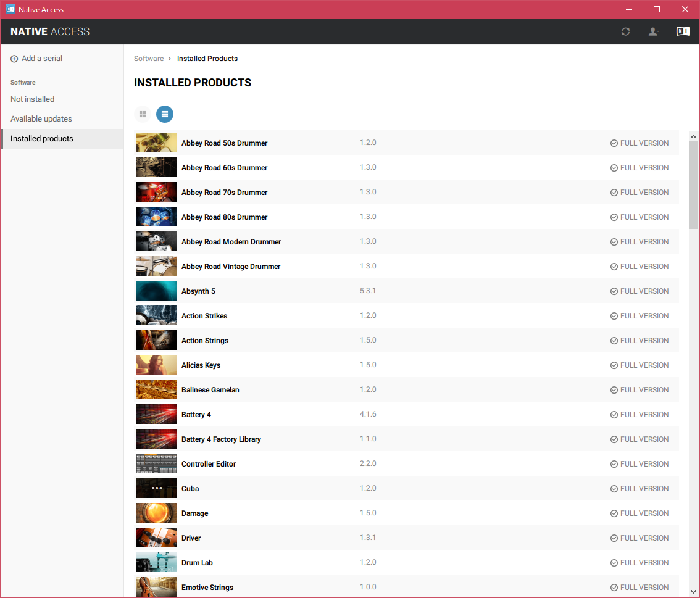This screenshot has height=598, width=700.
Task: Click the Add a serial plus icon
Action: coord(14,59)
